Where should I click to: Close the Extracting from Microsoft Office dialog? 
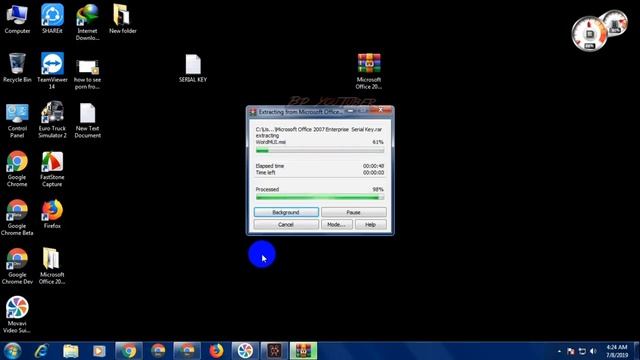pyautogui.click(x=380, y=110)
